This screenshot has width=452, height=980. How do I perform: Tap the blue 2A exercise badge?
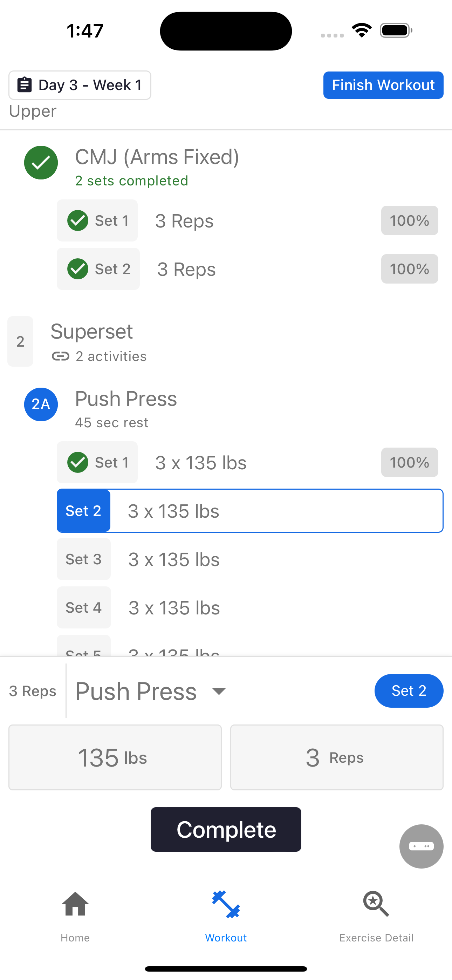[x=41, y=404]
